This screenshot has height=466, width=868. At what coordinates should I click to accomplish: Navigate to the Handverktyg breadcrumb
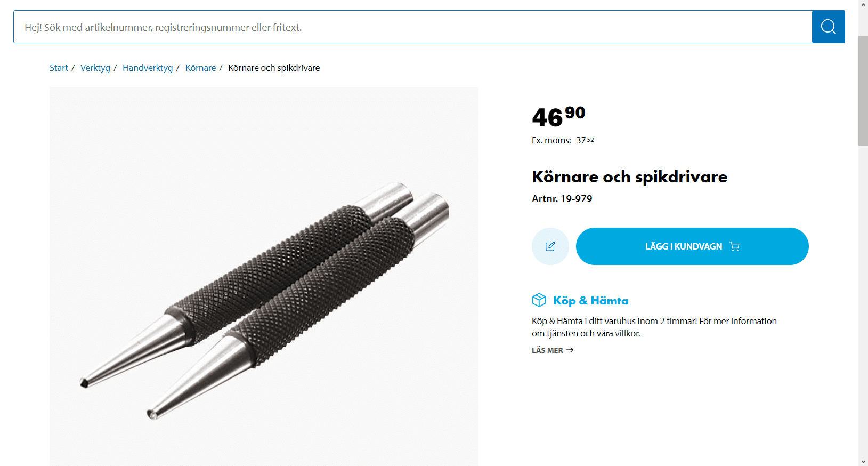pos(148,68)
